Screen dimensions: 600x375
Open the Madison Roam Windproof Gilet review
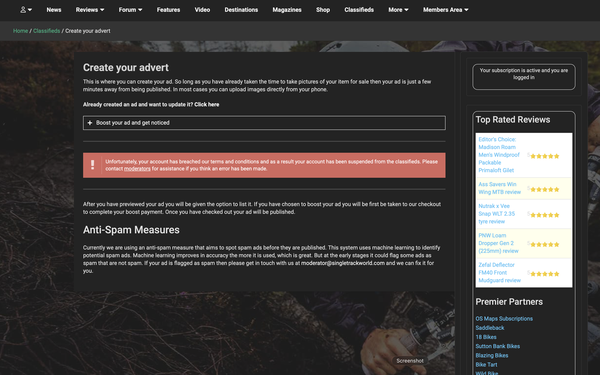tap(499, 155)
